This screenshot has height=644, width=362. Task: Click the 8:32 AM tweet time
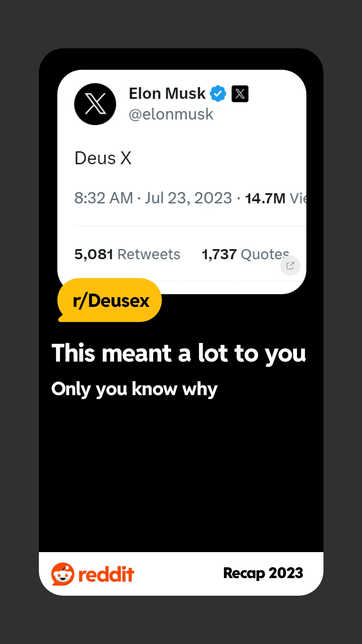click(104, 198)
